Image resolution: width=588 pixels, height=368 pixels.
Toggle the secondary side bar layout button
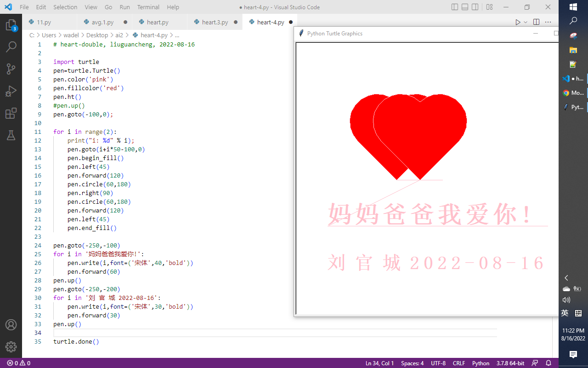(x=475, y=7)
